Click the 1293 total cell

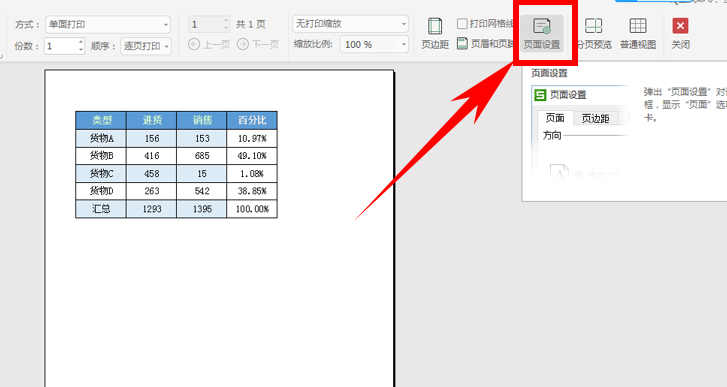152,209
